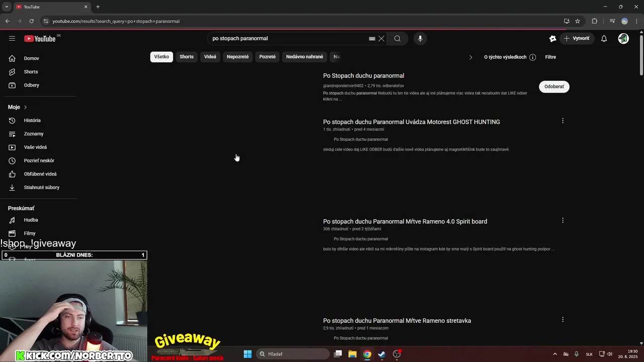Open the star-shaped icon beside Vytvoriť
The image size is (644, 362).
(x=553, y=38)
